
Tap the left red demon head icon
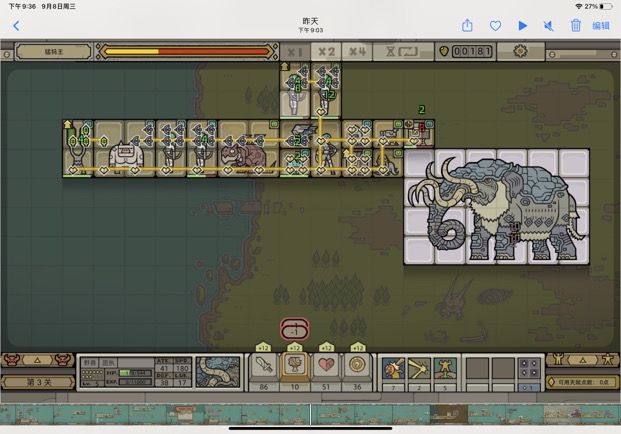click(x=11, y=360)
